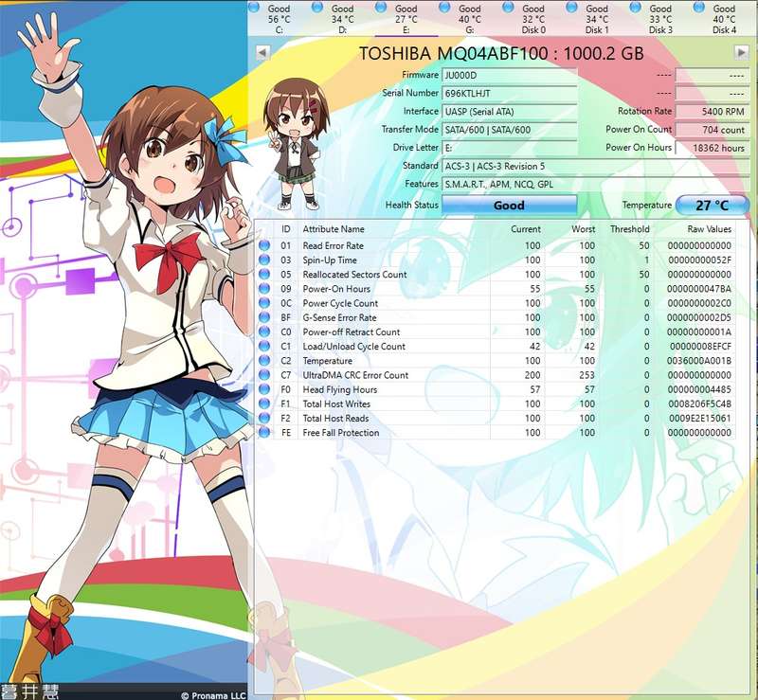Image resolution: width=758 pixels, height=700 pixels.
Task: Click the status icon for UltraDMA CRC Error Count
Action: click(x=264, y=375)
